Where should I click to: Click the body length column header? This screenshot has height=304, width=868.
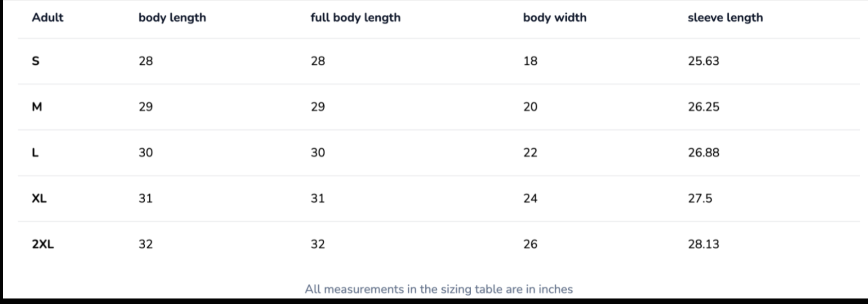172,17
